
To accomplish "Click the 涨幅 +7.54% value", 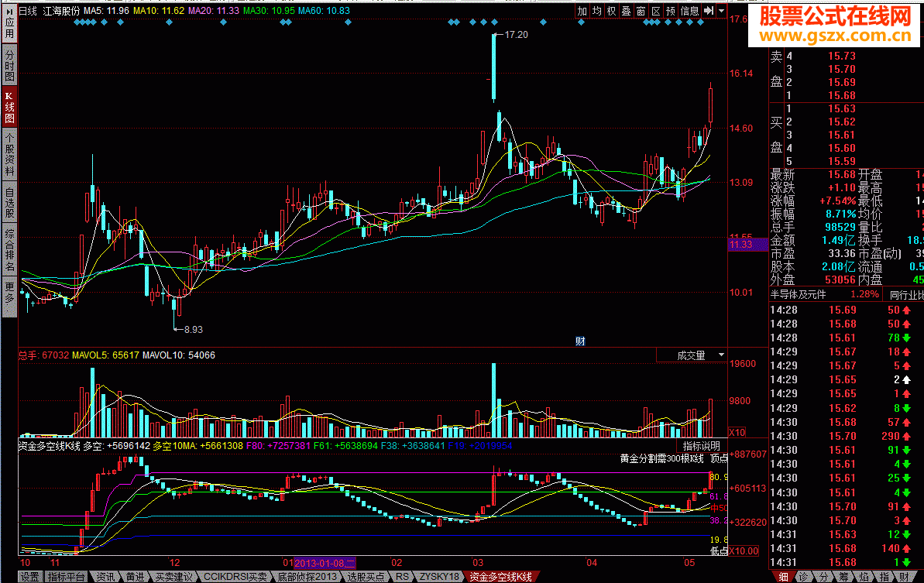I will (837, 201).
